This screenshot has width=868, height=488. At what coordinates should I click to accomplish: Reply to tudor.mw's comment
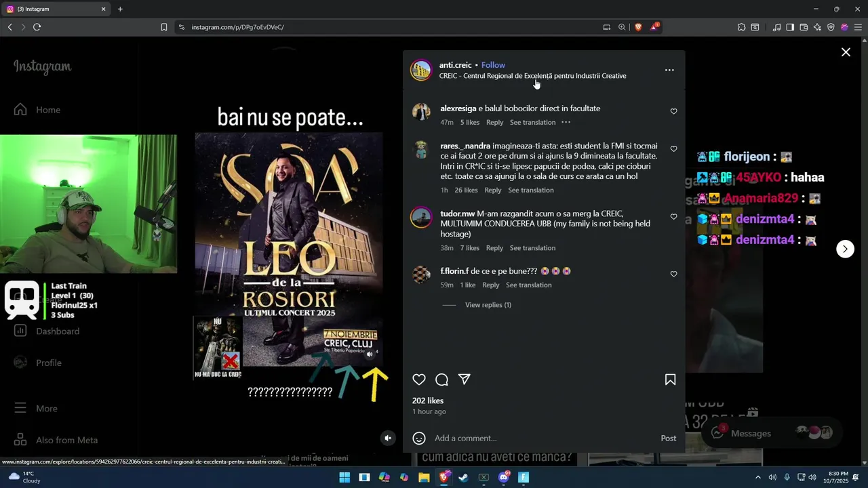click(x=494, y=248)
